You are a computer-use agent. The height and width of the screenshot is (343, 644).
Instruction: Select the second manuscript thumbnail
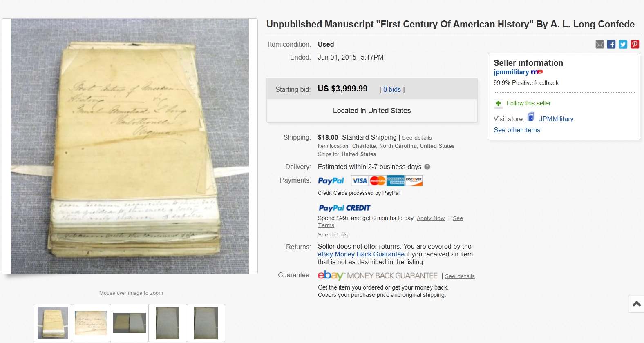[x=91, y=323]
